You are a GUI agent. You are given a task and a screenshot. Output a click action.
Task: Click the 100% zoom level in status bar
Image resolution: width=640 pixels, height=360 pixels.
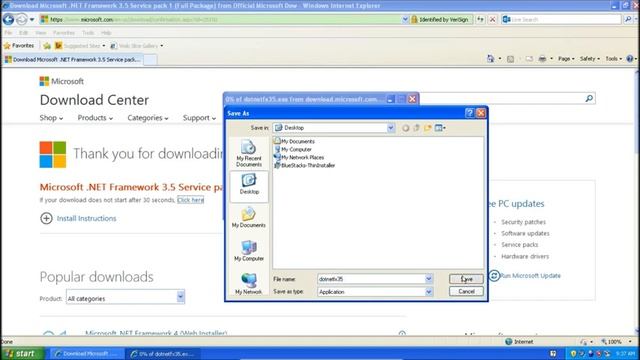point(615,342)
